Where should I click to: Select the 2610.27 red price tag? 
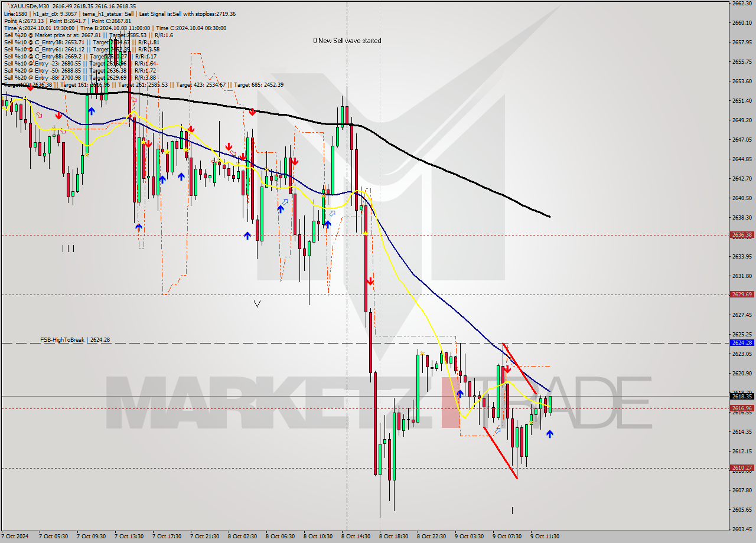(741, 468)
